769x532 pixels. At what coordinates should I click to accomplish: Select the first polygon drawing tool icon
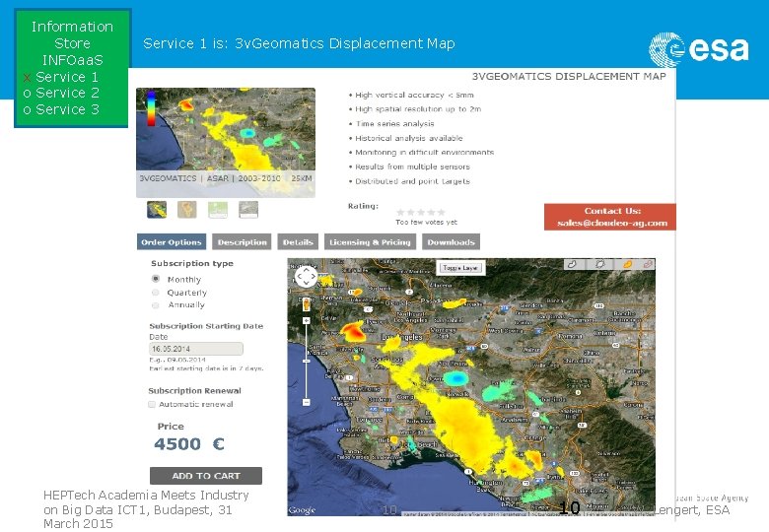(x=573, y=265)
